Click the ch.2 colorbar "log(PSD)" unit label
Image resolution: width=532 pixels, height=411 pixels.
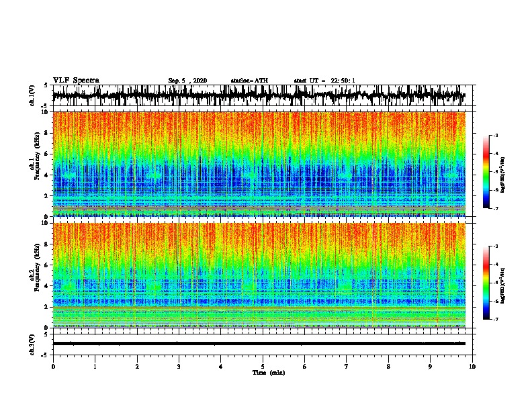pos(503,285)
